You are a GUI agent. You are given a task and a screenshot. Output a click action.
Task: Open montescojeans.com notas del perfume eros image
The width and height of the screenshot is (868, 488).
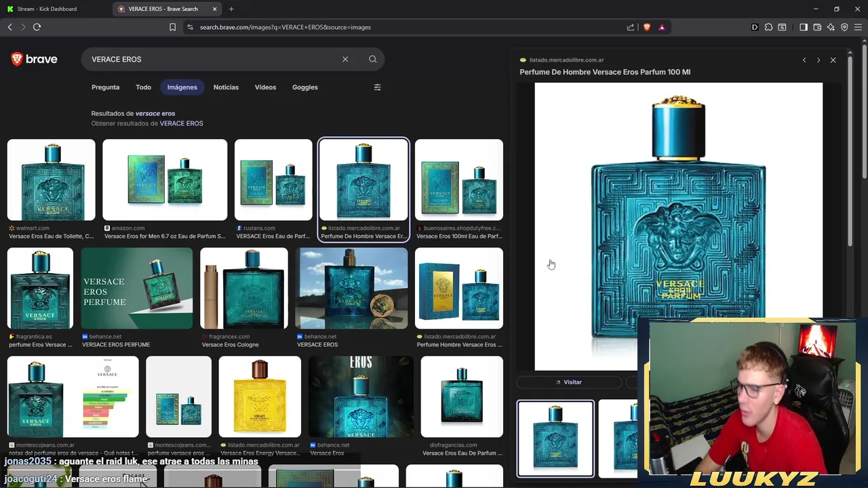point(73,396)
